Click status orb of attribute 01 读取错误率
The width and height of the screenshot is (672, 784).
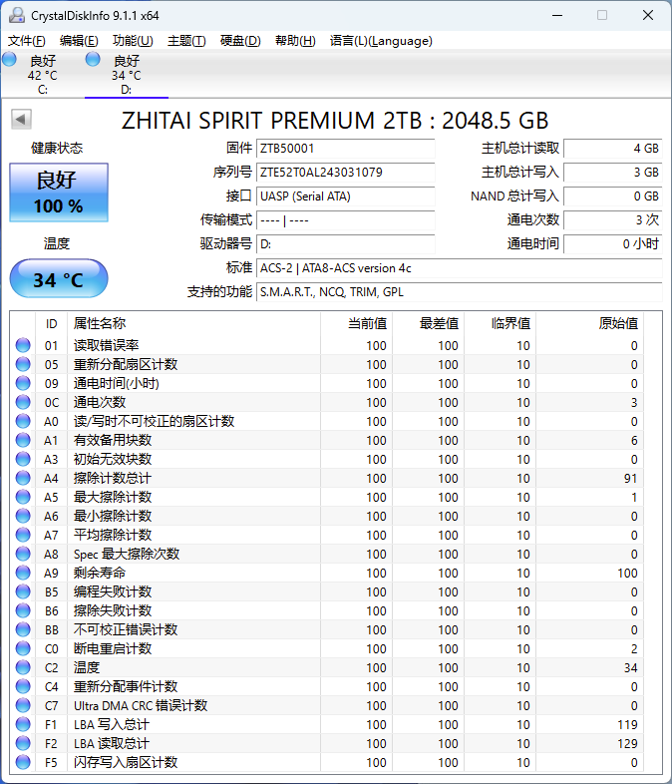click(23, 345)
